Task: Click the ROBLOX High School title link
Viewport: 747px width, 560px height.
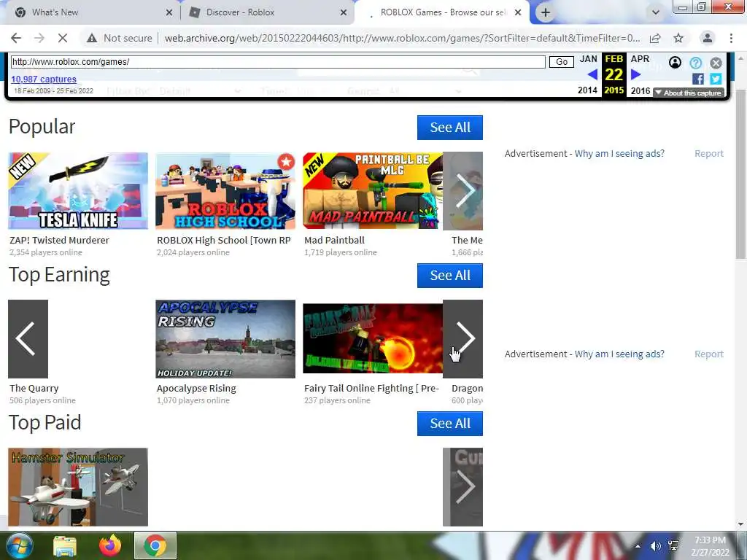Action: click(x=223, y=241)
